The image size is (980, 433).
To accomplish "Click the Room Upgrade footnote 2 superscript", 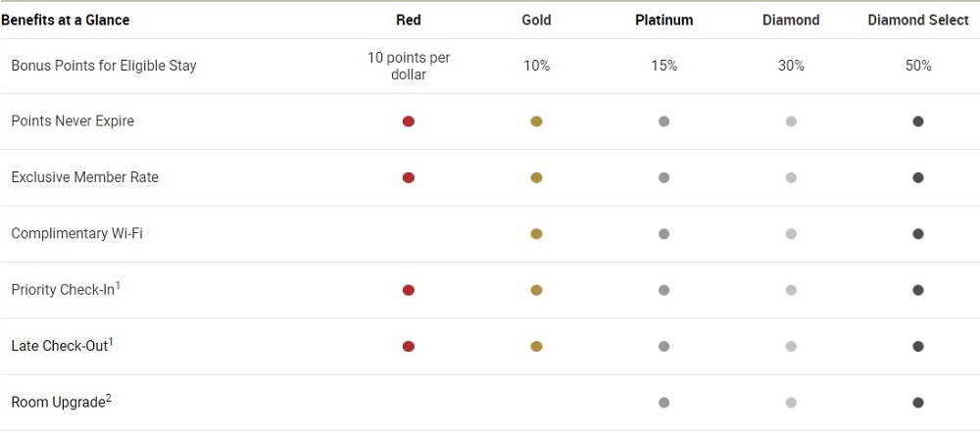I will [108, 399].
